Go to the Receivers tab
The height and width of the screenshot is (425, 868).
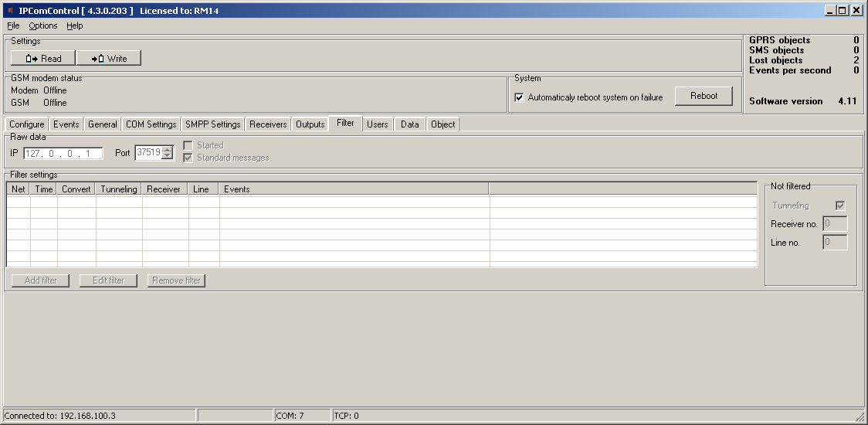[268, 124]
